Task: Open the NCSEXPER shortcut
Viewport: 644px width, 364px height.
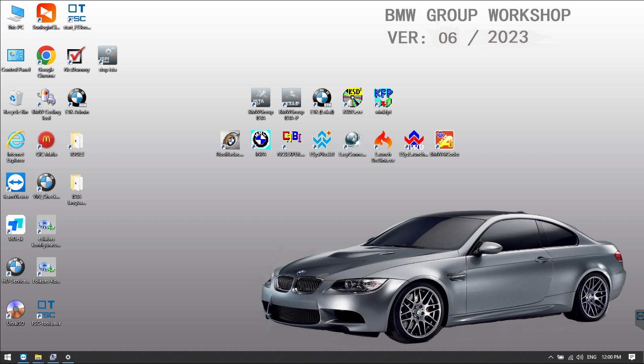Action: (x=291, y=144)
